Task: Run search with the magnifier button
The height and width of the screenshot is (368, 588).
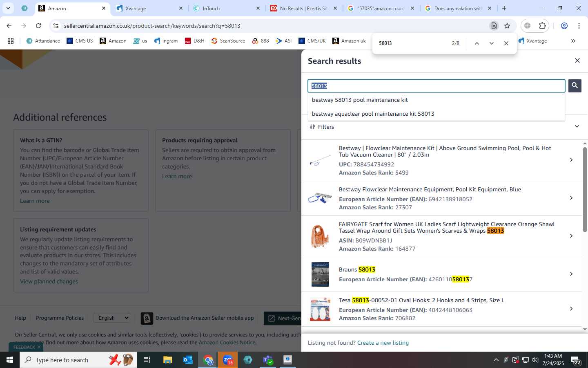Action: [x=575, y=85]
